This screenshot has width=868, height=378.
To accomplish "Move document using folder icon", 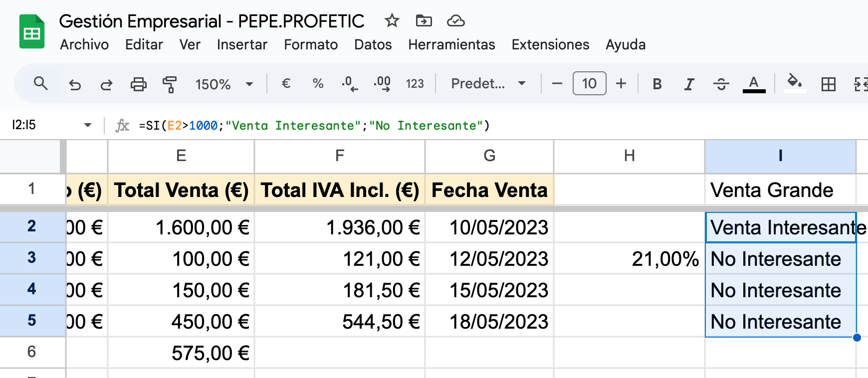I will coord(424,21).
